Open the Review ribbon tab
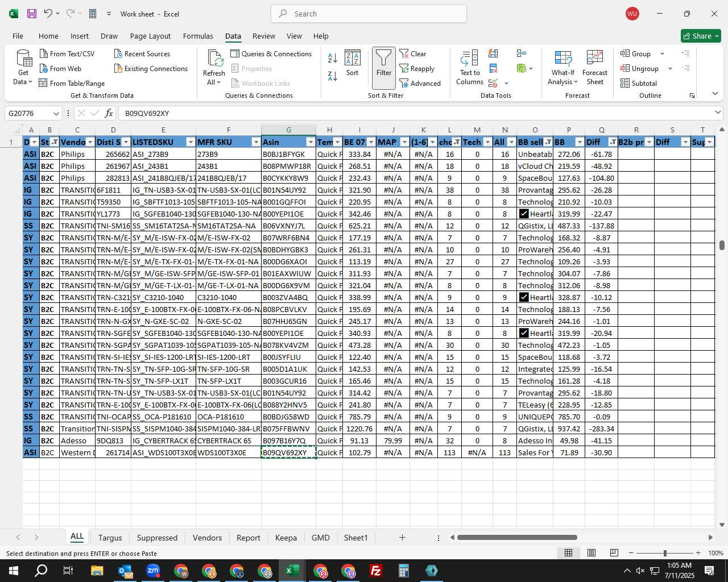Image resolution: width=728 pixels, height=582 pixels. tap(264, 36)
